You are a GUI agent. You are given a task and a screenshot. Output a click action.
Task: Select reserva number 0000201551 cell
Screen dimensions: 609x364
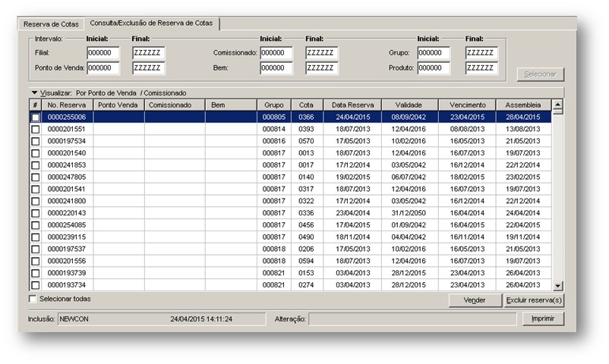coord(67,129)
